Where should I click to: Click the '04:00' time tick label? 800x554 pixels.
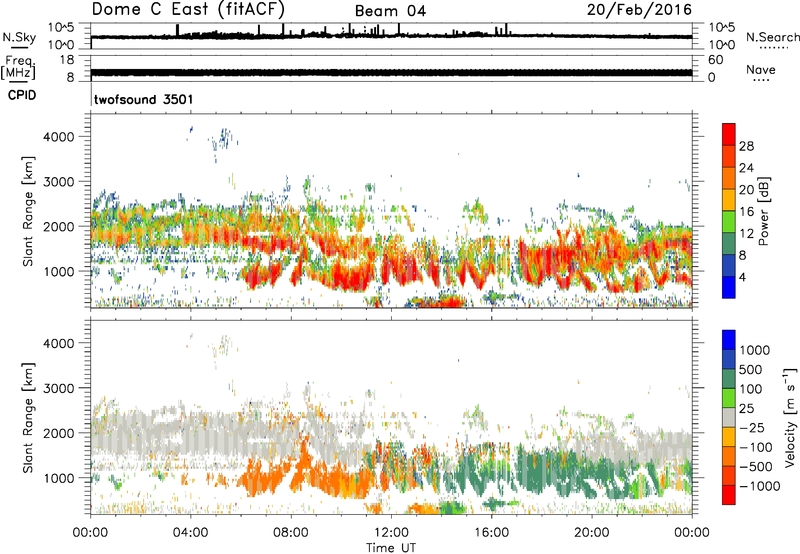pyautogui.click(x=190, y=533)
